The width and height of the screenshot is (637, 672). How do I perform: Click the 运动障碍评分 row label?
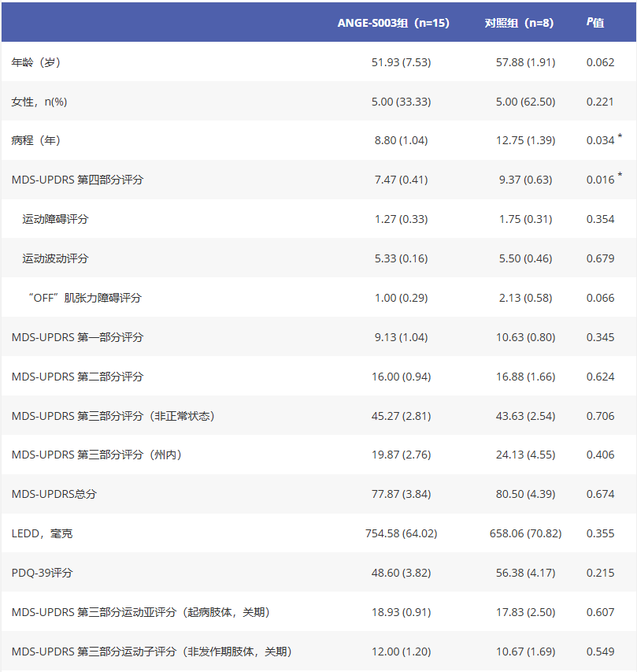pyautogui.click(x=55, y=220)
